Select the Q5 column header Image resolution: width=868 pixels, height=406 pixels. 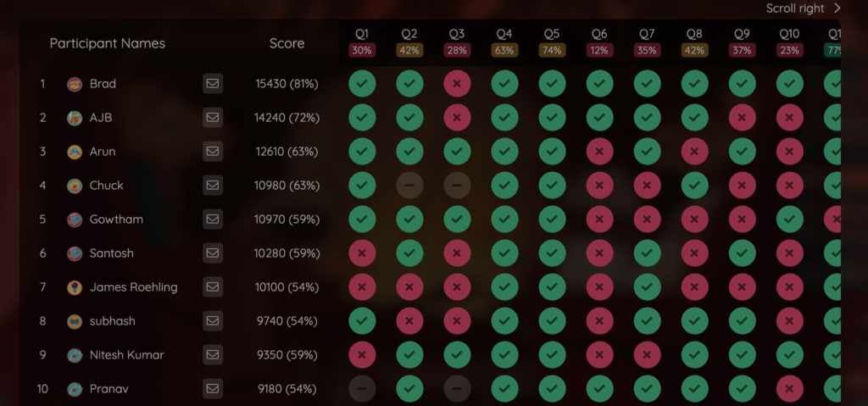coord(552,34)
